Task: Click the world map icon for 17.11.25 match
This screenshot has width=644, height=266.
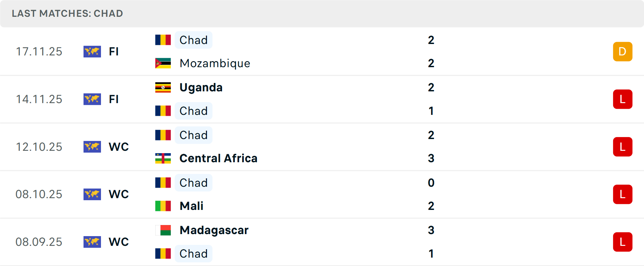Action: pos(92,51)
